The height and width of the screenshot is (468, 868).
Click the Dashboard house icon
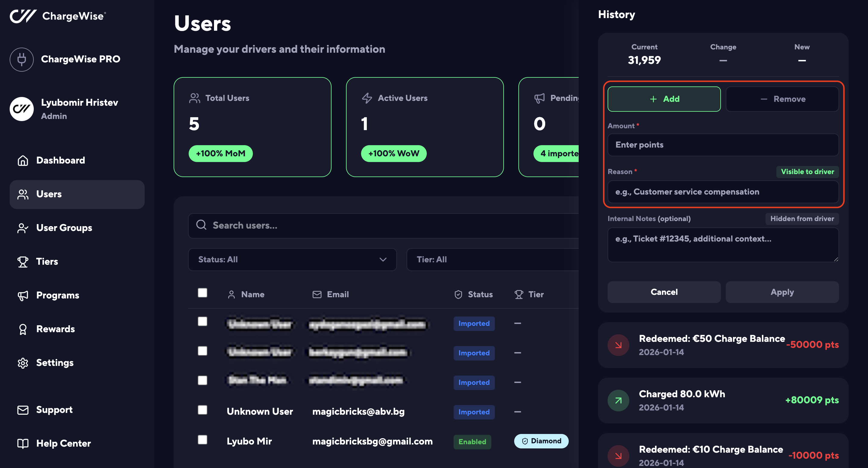pos(23,160)
